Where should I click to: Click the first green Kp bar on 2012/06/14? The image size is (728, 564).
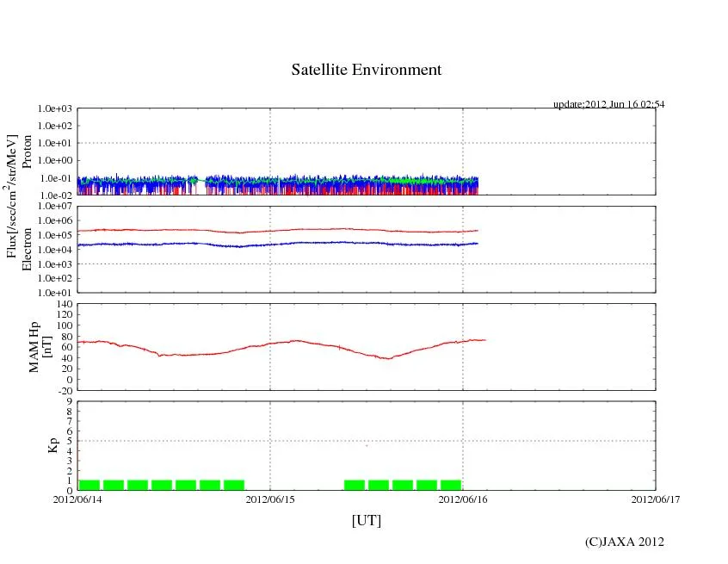[89, 485]
